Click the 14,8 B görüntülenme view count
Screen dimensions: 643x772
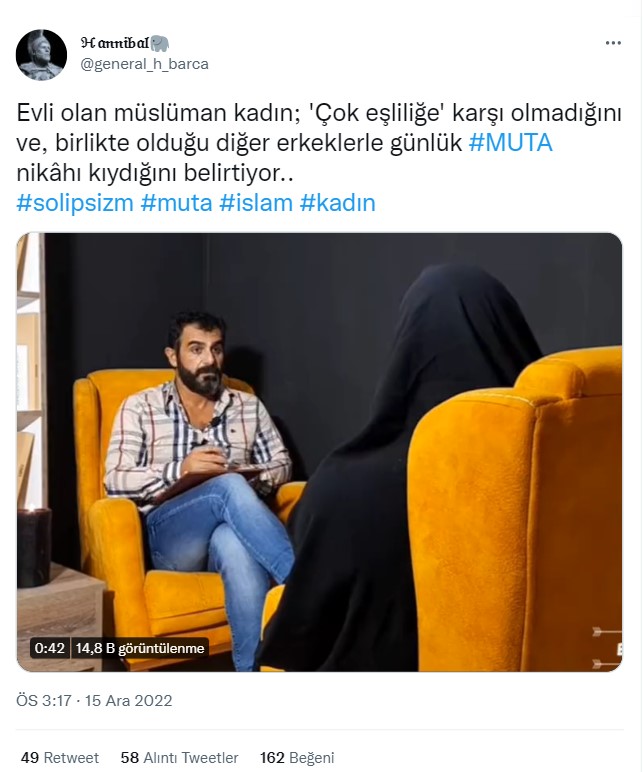140,648
